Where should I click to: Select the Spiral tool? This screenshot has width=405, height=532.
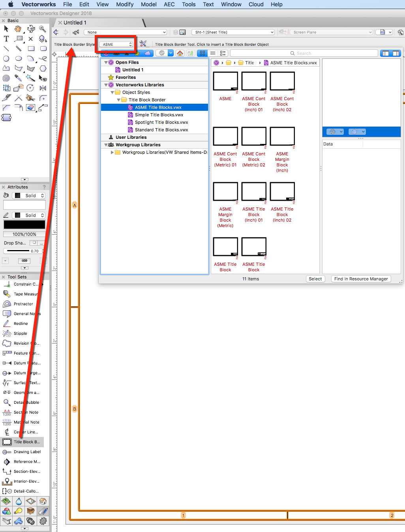tap(6, 78)
